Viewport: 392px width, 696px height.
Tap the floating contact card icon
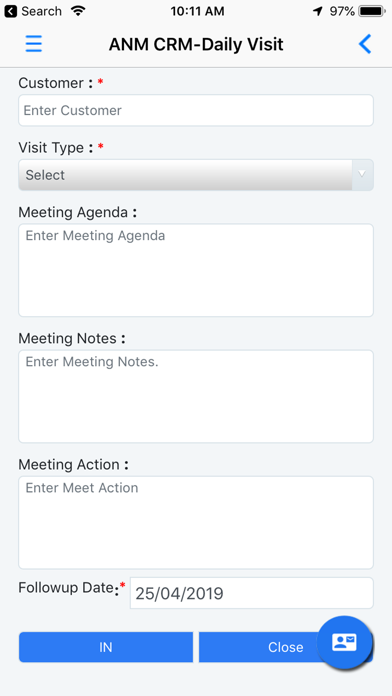pyautogui.click(x=344, y=642)
